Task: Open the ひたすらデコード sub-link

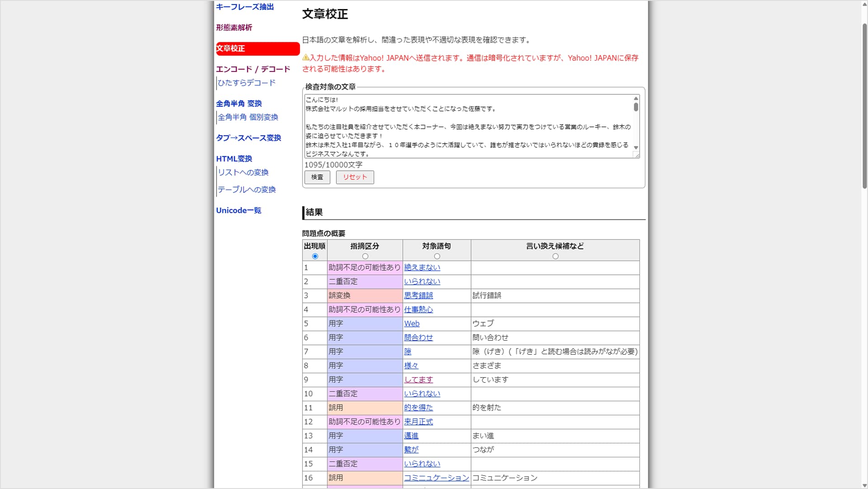Action: tap(247, 83)
